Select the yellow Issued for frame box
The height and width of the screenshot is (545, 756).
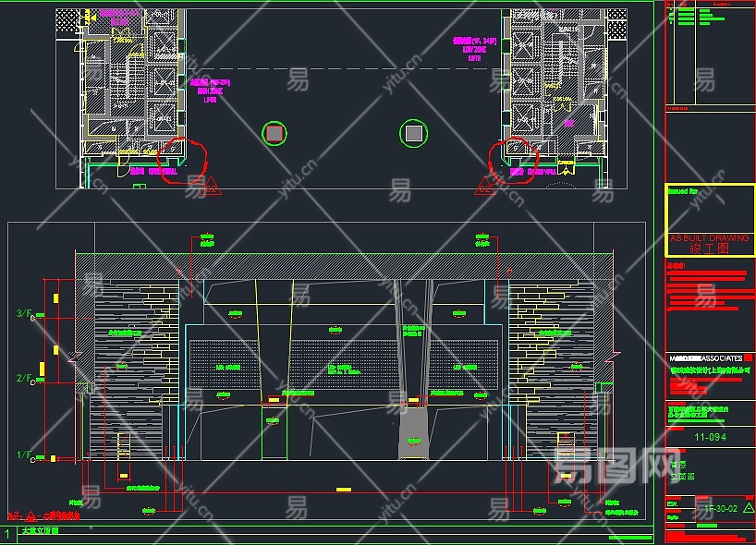[710, 220]
